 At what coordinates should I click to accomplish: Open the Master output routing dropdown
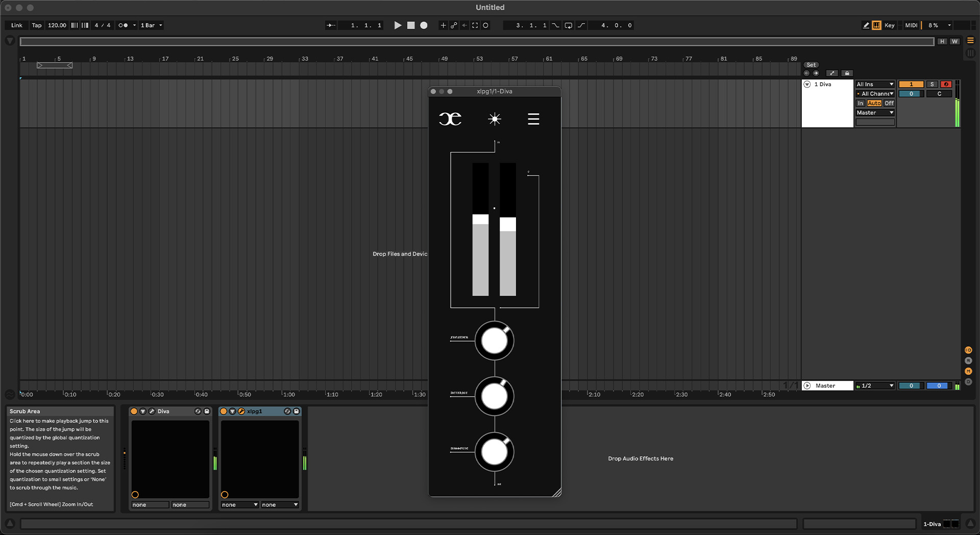pyautogui.click(x=875, y=112)
